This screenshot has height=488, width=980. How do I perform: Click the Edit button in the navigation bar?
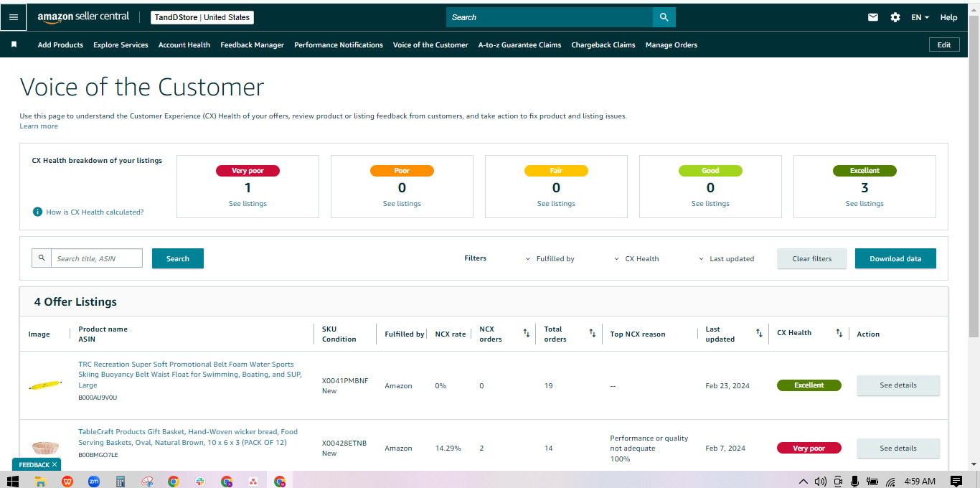point(944,44)
